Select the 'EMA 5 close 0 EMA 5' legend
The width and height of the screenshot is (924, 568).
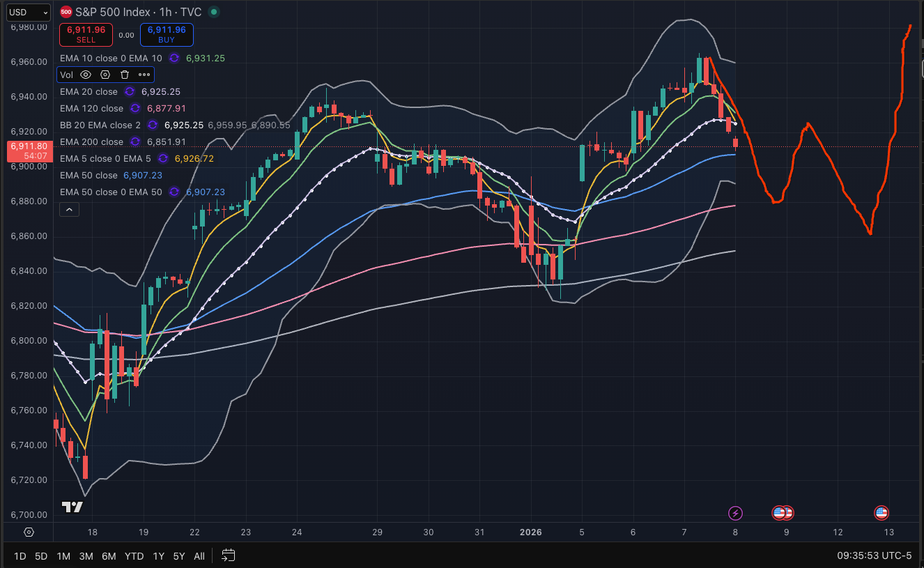click(105, 158)
